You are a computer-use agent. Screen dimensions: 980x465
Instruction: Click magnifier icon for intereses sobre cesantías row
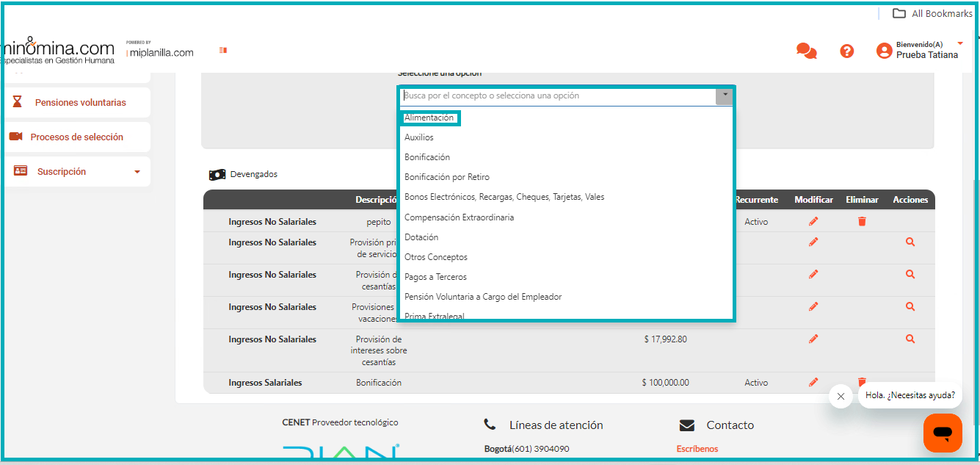pyautogui.click(x=910, y=339)
